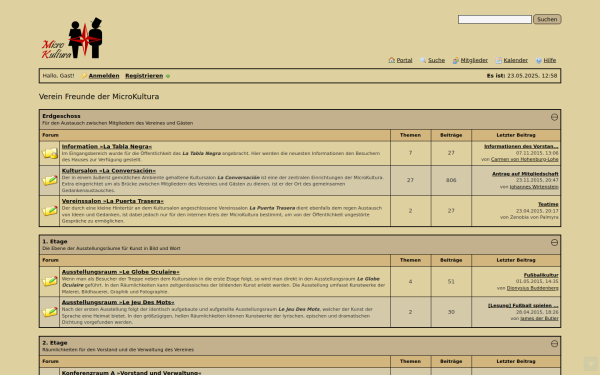Viewport: 600px width, 375px height.
Task: Click the Kalender icon
Action: click(x=499, y=60)
